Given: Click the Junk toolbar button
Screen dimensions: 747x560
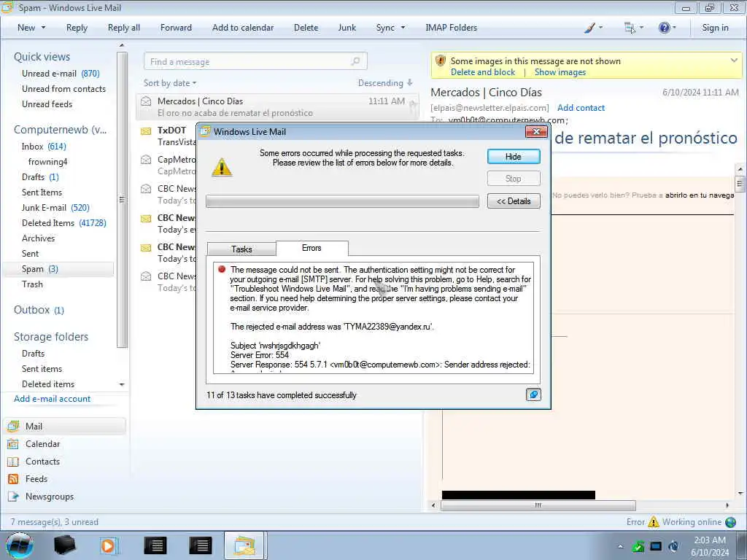Looking at the screenshot, I should click(x=347, y=28).
